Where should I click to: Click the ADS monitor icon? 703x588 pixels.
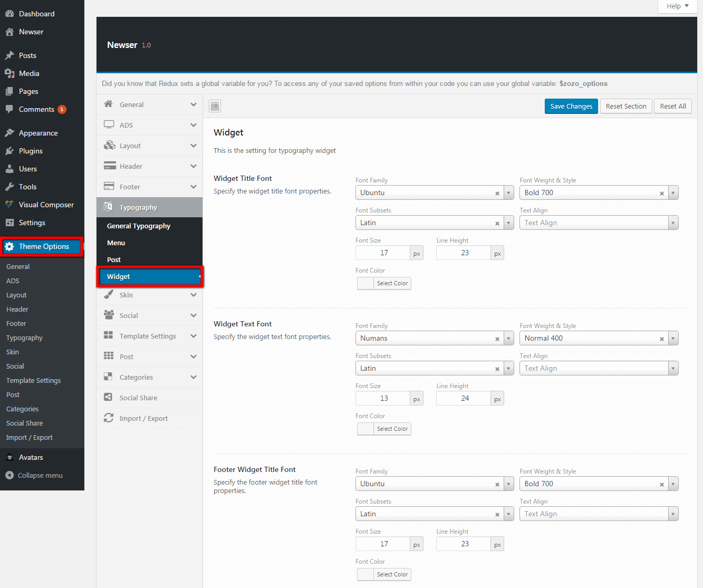pos(109,125)
